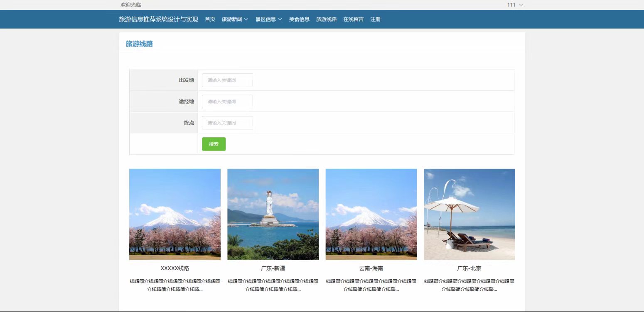Open the 111 user dropdown

point(515,5)
